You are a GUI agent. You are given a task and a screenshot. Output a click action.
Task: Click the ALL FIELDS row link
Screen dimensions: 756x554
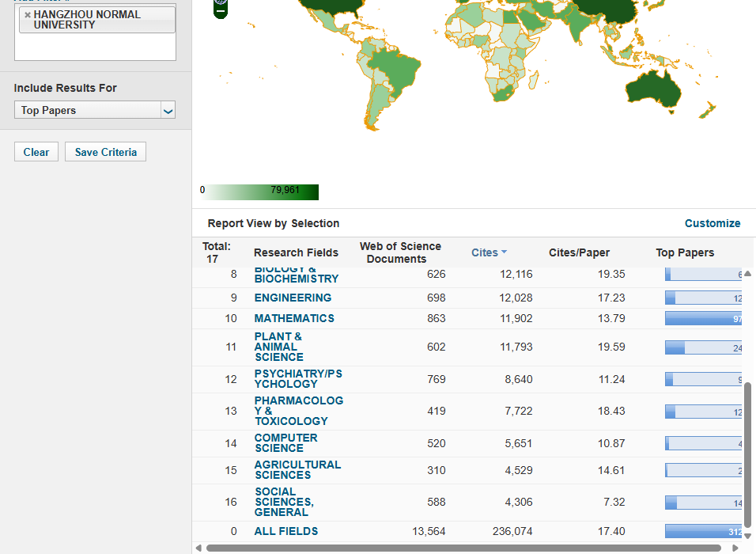coord(285,532)
